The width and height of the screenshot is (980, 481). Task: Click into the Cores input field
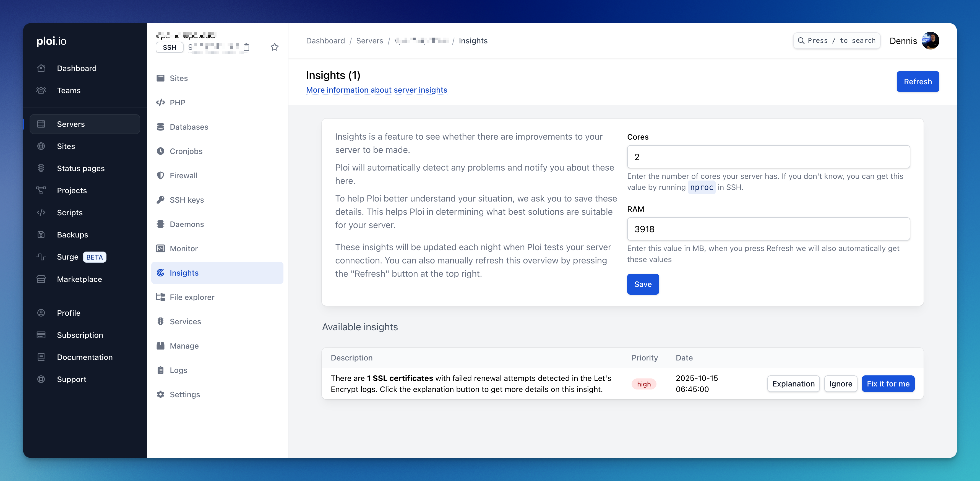click(x=768, y=157)
